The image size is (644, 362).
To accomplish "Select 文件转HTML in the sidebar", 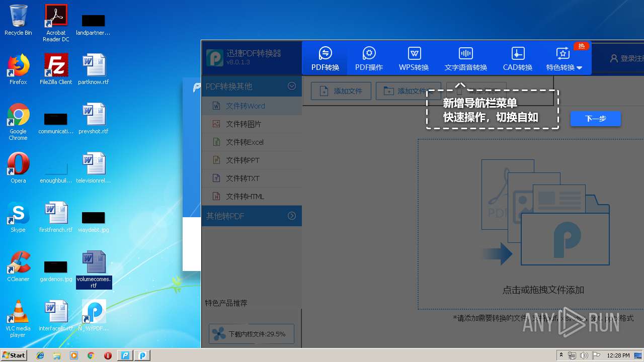I will pyautogui.click(x=252, y=197).
